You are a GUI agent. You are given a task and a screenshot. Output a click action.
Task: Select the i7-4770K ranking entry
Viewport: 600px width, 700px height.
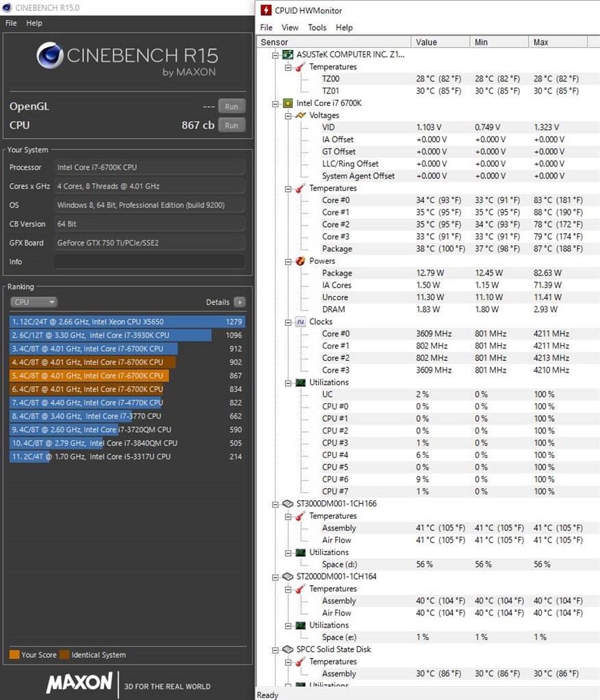point(127,403)
